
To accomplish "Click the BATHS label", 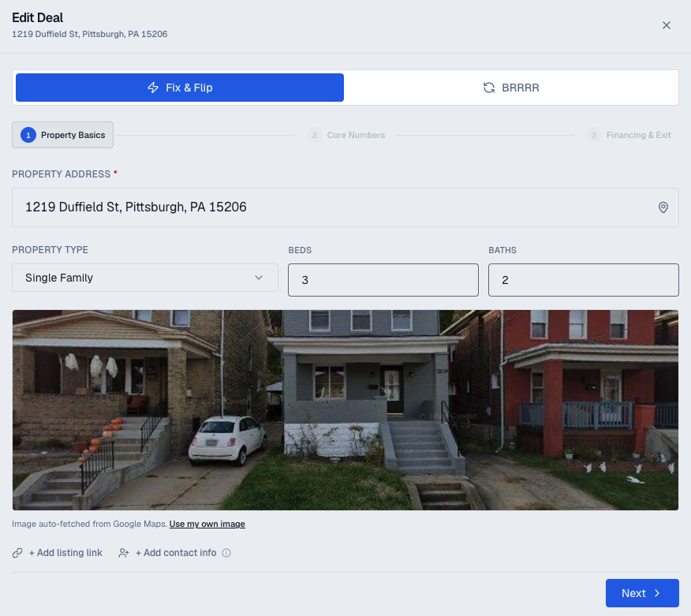I will click(x=502, y=250).
